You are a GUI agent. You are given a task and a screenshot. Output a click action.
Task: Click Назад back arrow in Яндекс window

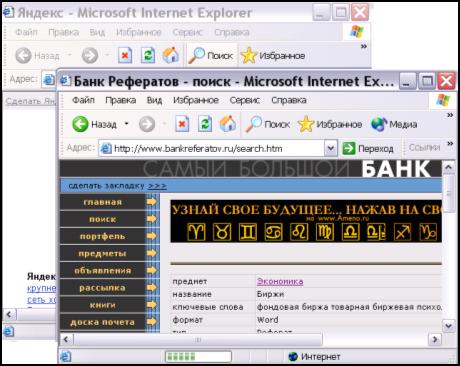[23, 56]
